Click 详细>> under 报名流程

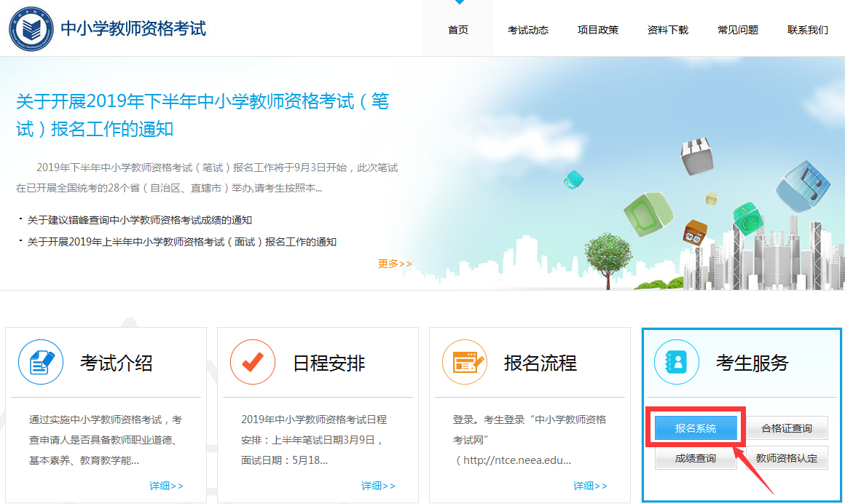coord(590,486)
